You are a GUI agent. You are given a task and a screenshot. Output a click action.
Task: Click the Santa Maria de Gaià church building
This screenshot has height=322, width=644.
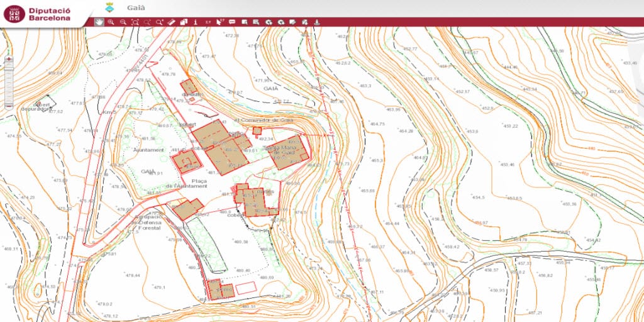click(x=287, y=152)
